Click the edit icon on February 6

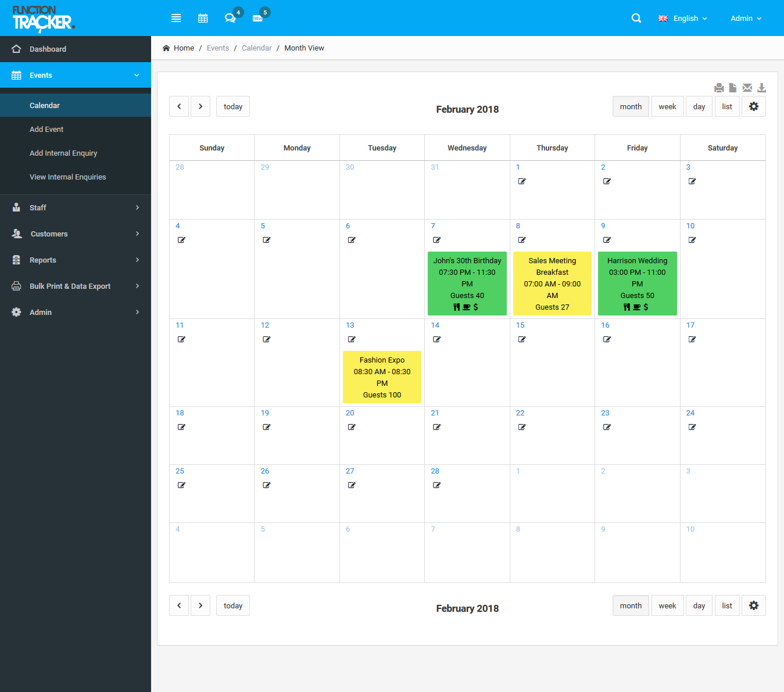coord(352,240)
